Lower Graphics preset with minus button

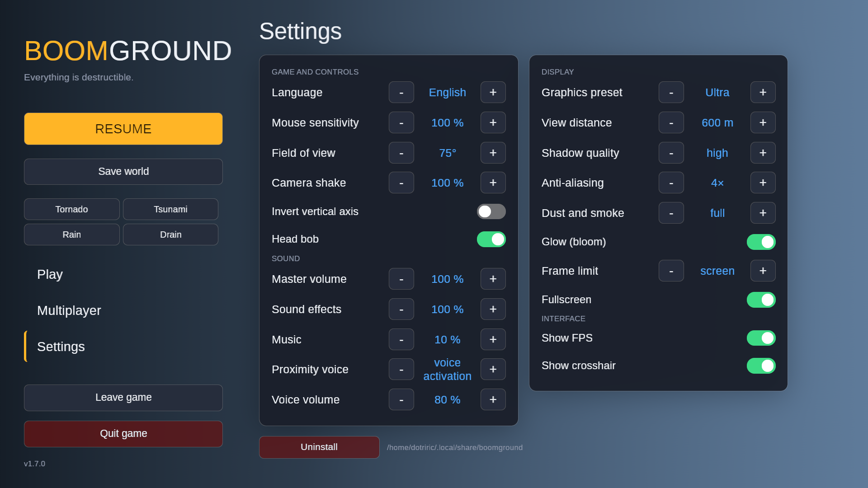click(671, 92)
